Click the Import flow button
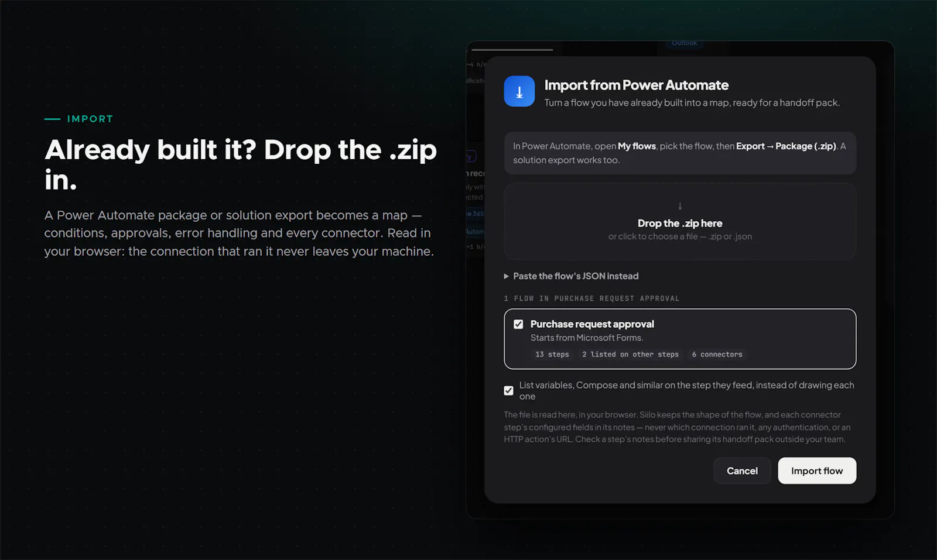Image resolution: width=937 pixels, height=560 pixels. tap(817, 470)
